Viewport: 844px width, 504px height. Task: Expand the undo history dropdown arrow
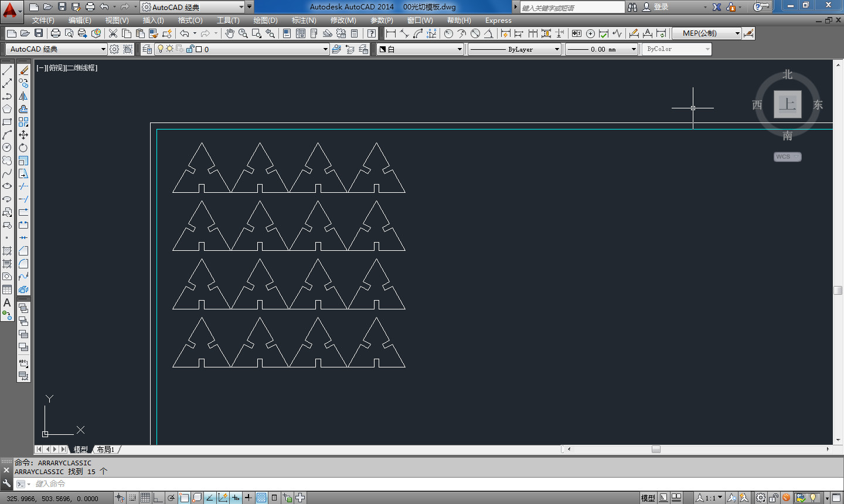pyautogui.click(x=195, y=33)
